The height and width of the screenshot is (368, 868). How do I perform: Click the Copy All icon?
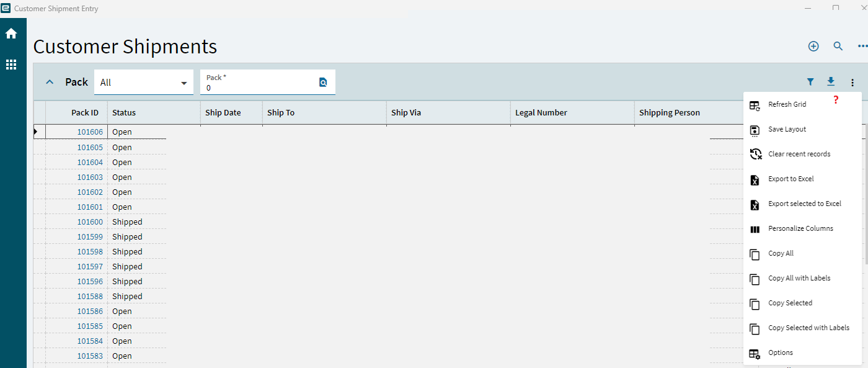pyautogui.click(x=755, y=254)
